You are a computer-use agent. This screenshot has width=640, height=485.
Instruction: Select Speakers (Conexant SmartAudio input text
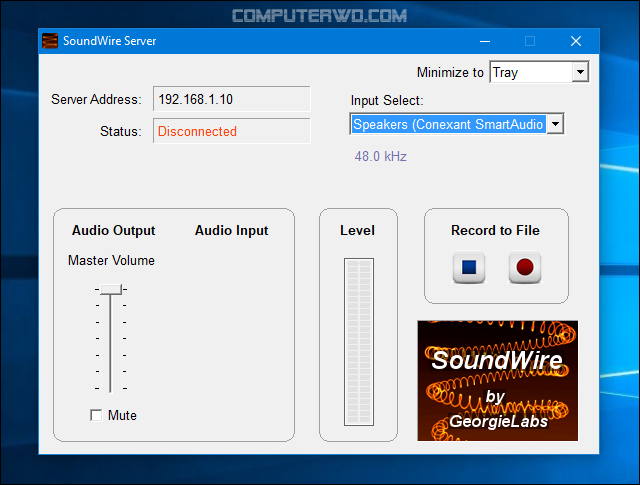coord(448,124)
